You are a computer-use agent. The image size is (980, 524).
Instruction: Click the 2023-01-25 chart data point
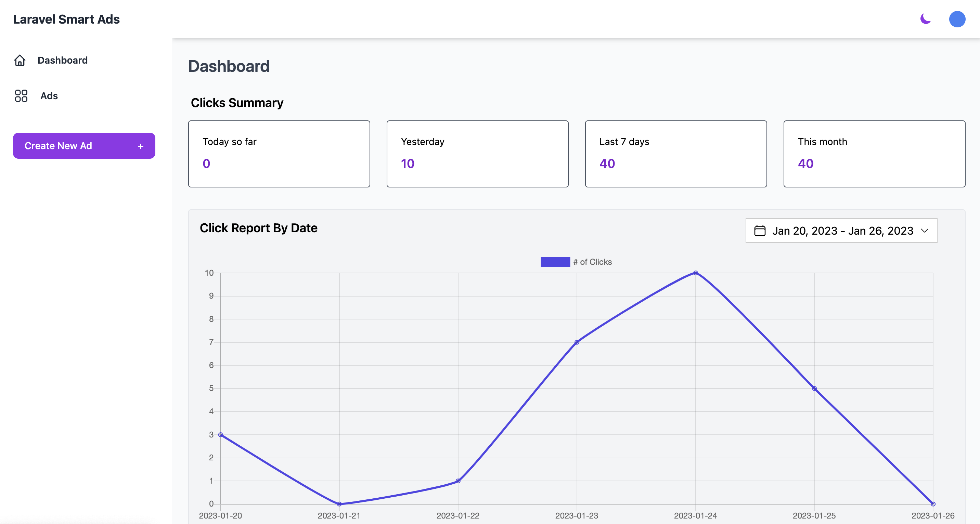coord(814,389)
